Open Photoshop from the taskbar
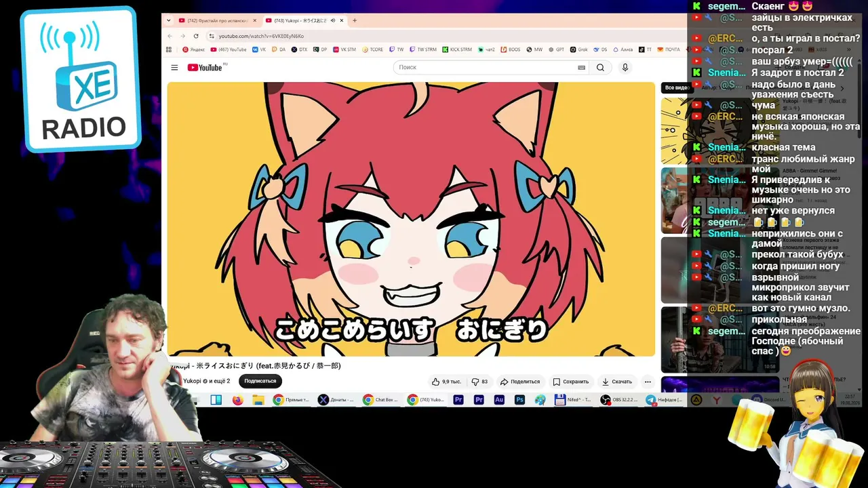Viewport: 868px width, 488px height. point(519,400)
